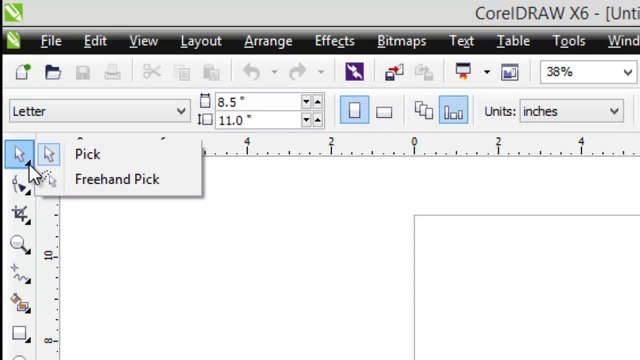The height and width of the screenshot is (360, 640).
Task: Expand the Undo history arrow
Action: (x=274, y=72)
